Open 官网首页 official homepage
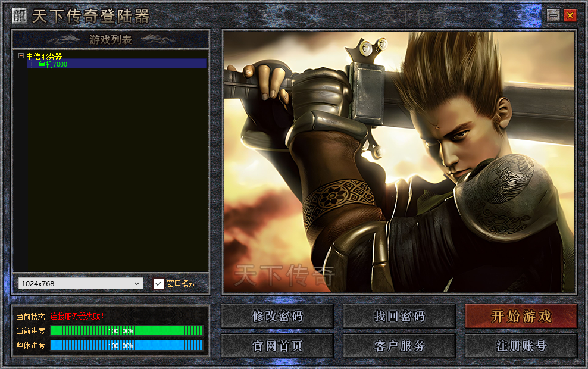This screenshot has width=588, height=369. (x=277, y=345)
